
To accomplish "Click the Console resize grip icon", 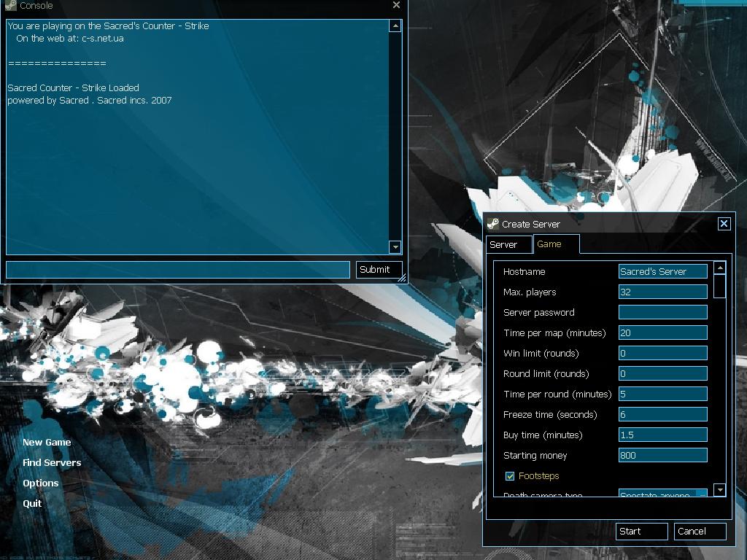I will click(x=402, y=278).
